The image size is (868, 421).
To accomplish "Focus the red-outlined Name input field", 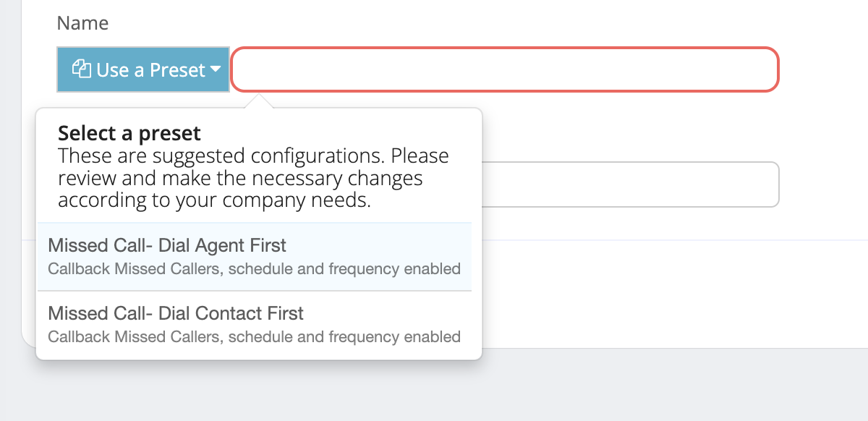I will pyautogui.click(x=505, y=69).
